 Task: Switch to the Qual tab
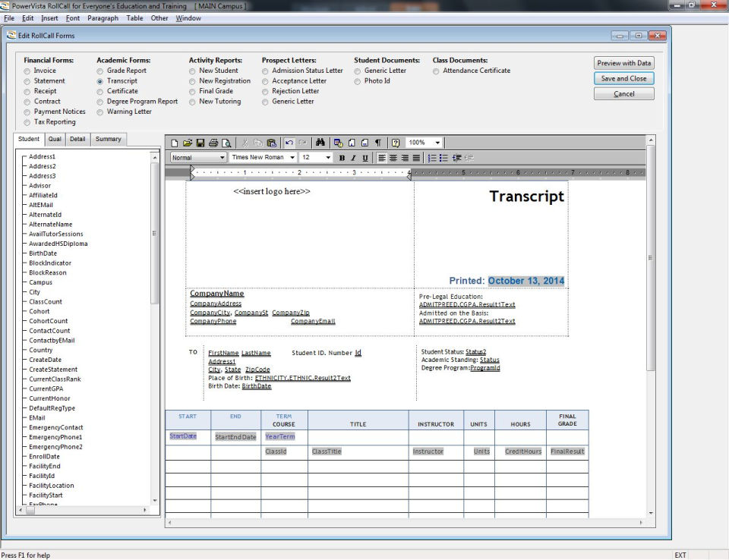click(x=55, y=139)
